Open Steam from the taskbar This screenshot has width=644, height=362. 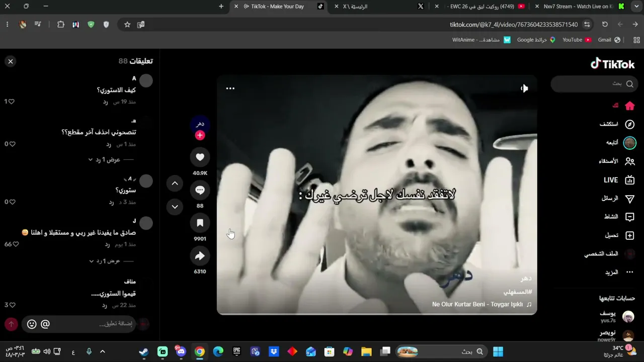[x=144, y=351]
